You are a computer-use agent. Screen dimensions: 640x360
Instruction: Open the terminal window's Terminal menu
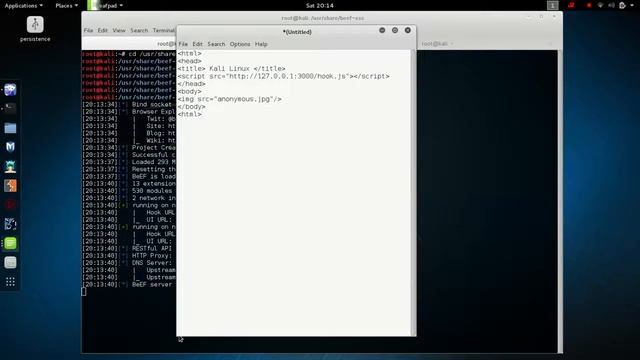pos(164,30)
